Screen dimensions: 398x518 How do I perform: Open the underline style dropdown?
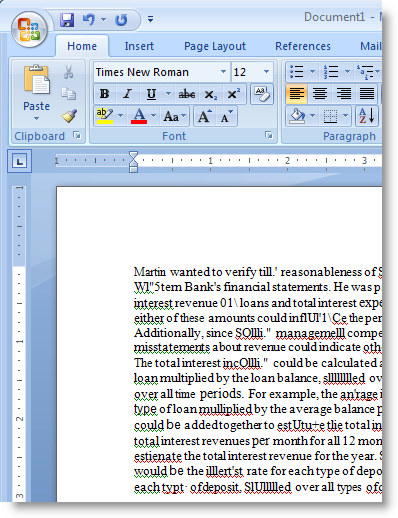click(x=169, y=94)
